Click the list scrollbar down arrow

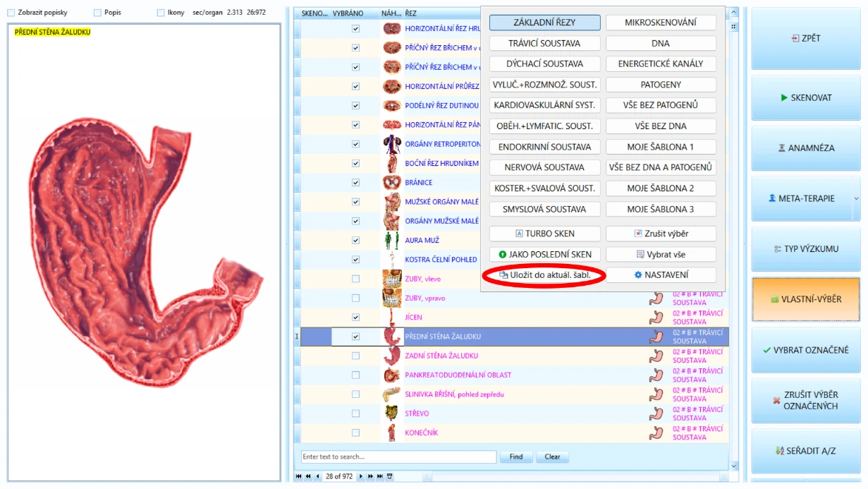pyautogui.click(x=734, y=466)
